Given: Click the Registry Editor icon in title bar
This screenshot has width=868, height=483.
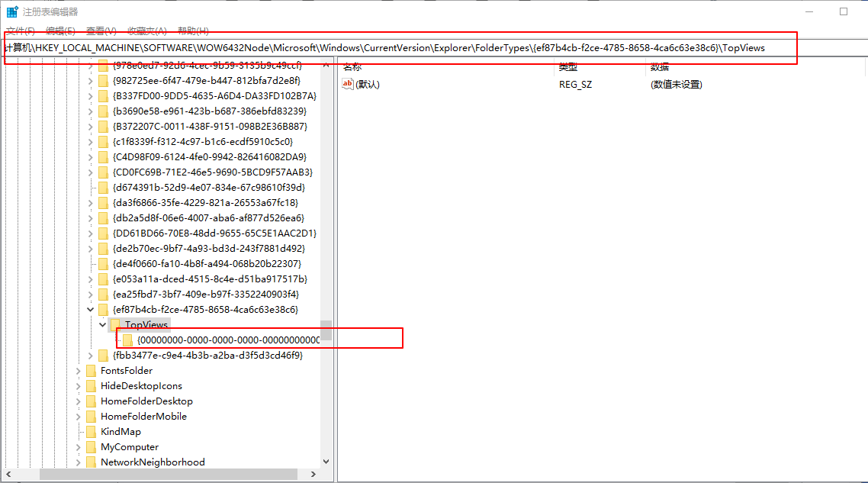Looking at the screenshot, I should coord(11,11).
